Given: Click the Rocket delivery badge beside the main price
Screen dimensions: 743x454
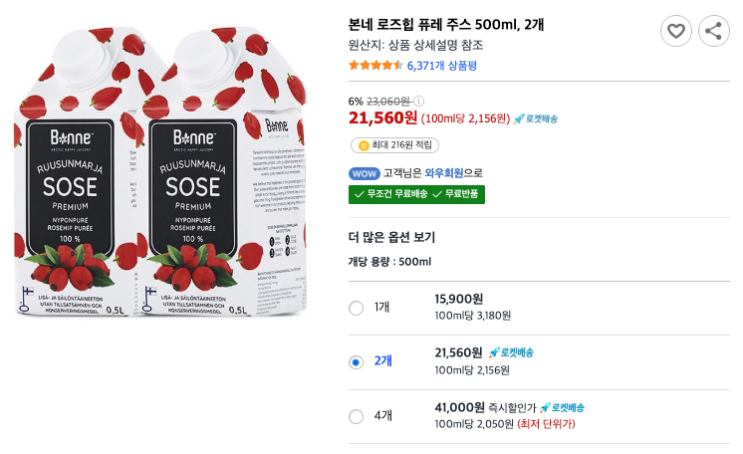Looking at the screenshot, I should (x=536, y=119).
